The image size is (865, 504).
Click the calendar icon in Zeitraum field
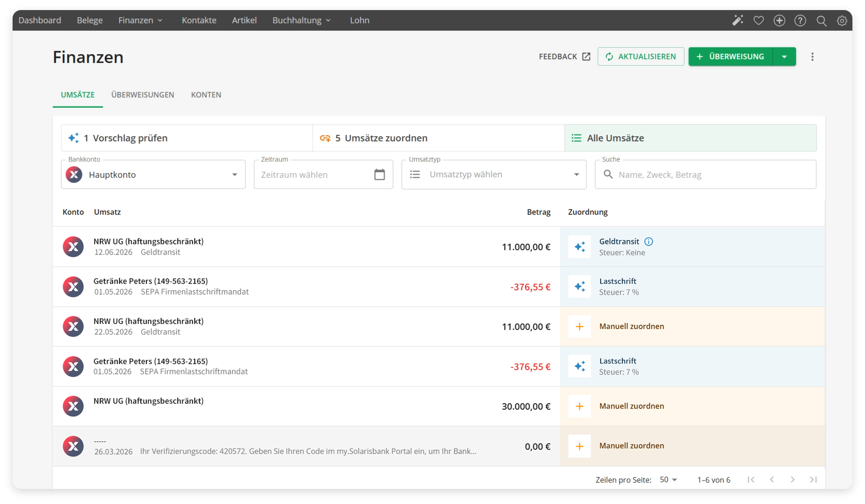click(x=379, y=174)
